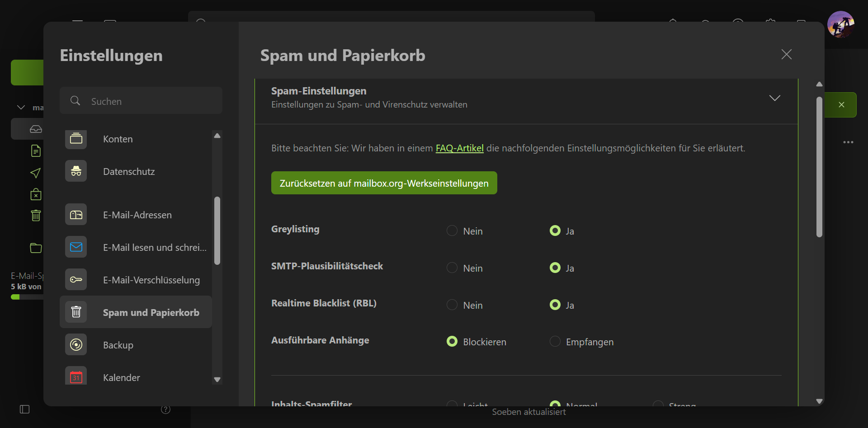
Task: Disable Realtime Blacklist with Nein
Action: (x=452, y=305)
